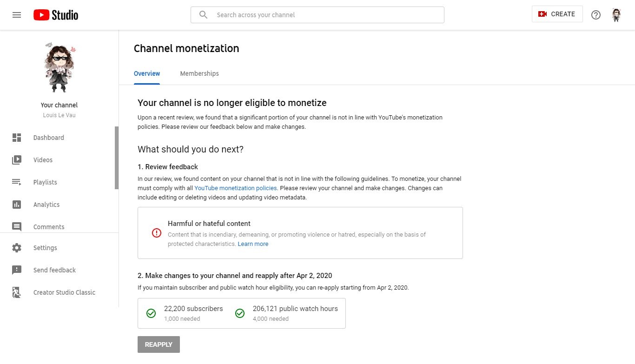Click the Comments speech bubble icon
The height and width of the screenshot is (364, 635).
coord(17,227)
